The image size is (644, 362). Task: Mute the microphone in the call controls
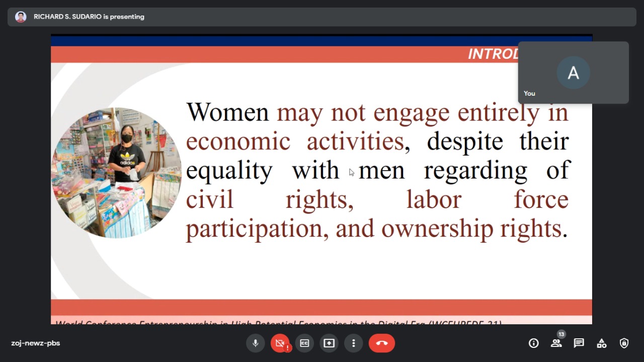click(x=255, y=343)
